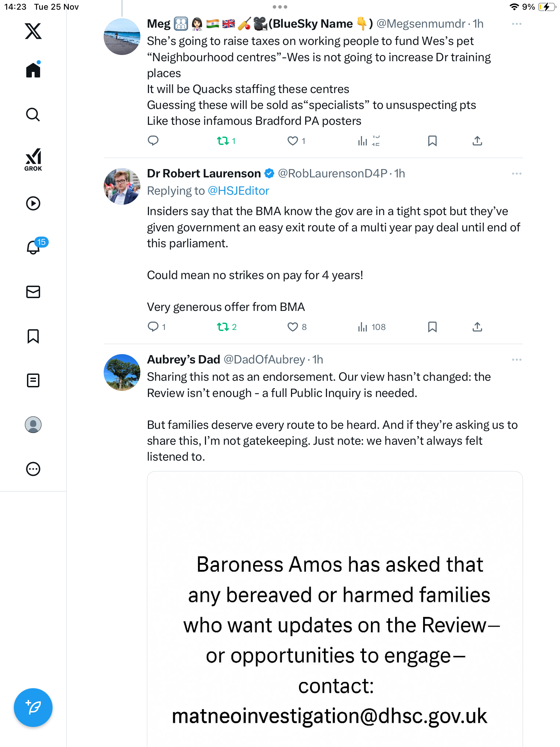Open more options on Meg's post
Image resolution: width=560 pixels, height=747 pixels.
click(x=516, y=24)
